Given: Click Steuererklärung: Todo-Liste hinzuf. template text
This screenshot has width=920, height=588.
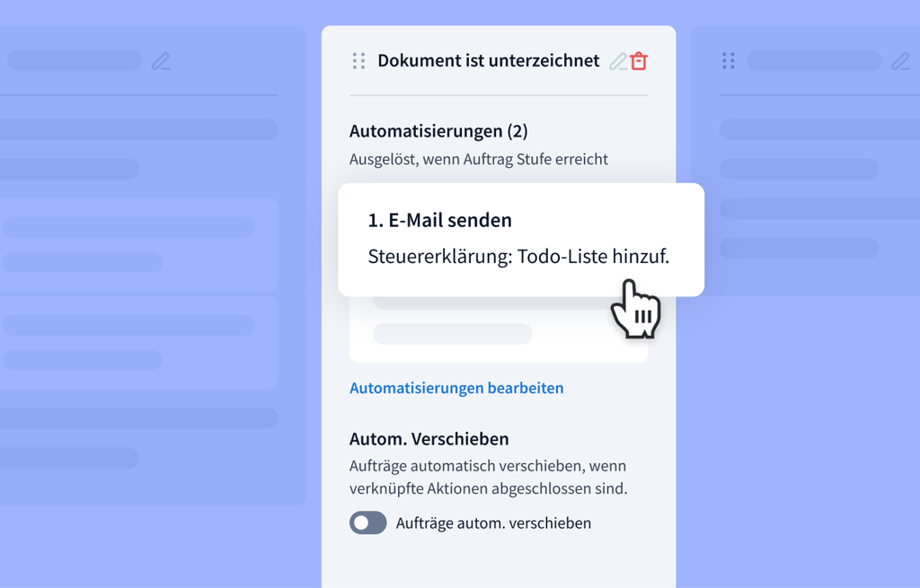Looking at the screenshot, I should tap(518, 257).
